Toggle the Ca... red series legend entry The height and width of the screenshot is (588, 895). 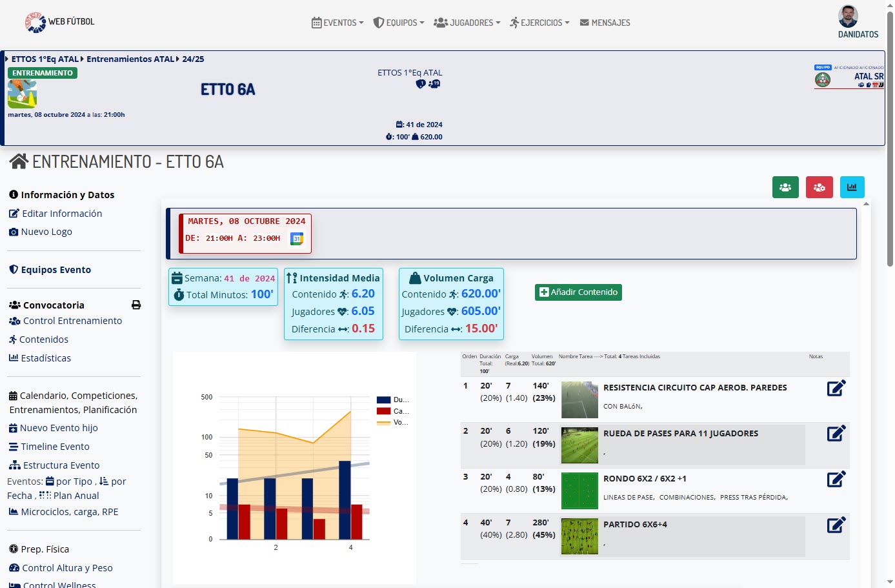(x=392, y=411)
